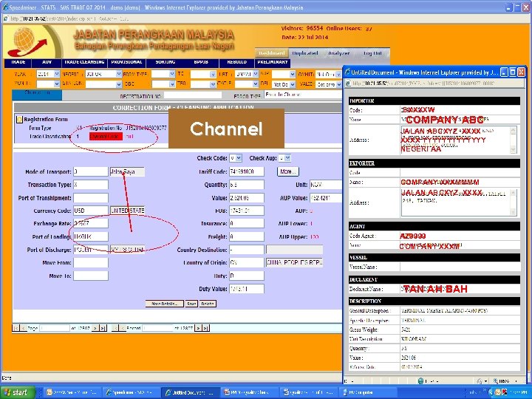Click the More... button beside Tariff Code
Viewport: 532px width, 399px height.
pyautogui.click(x=288, y=171)
